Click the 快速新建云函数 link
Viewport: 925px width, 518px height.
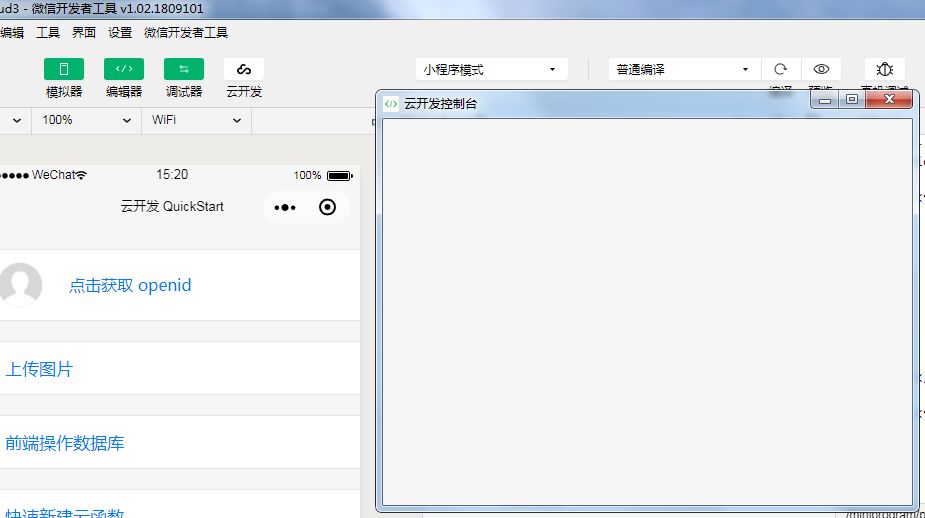(64, 512)
